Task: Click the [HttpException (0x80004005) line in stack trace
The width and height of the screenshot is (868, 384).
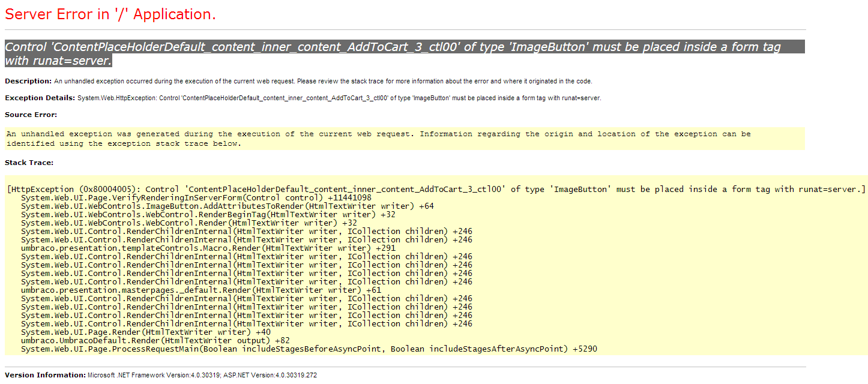Action: (x=436, y=189)
